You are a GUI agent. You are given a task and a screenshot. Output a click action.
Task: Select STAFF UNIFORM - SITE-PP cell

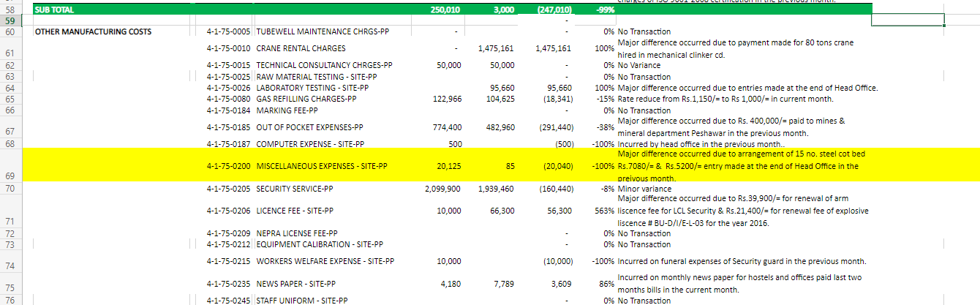pyautogui.click(x=301, y=301)
